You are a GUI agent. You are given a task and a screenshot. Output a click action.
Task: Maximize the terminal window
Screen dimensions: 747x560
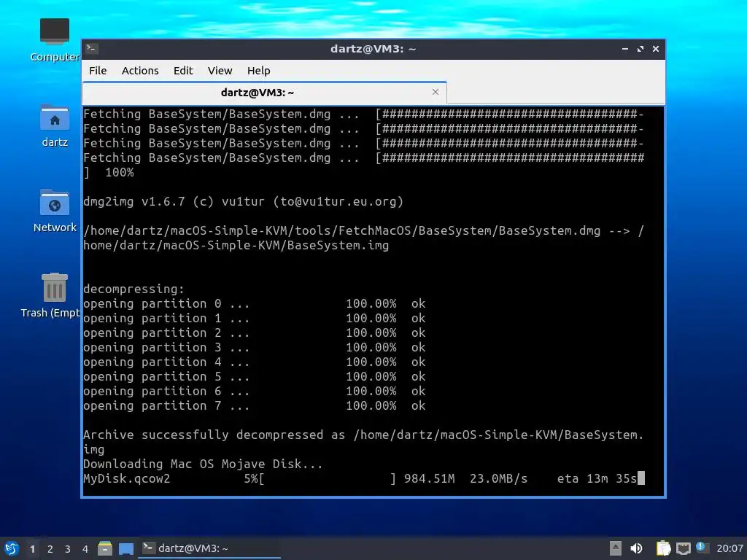coord(640,49)
